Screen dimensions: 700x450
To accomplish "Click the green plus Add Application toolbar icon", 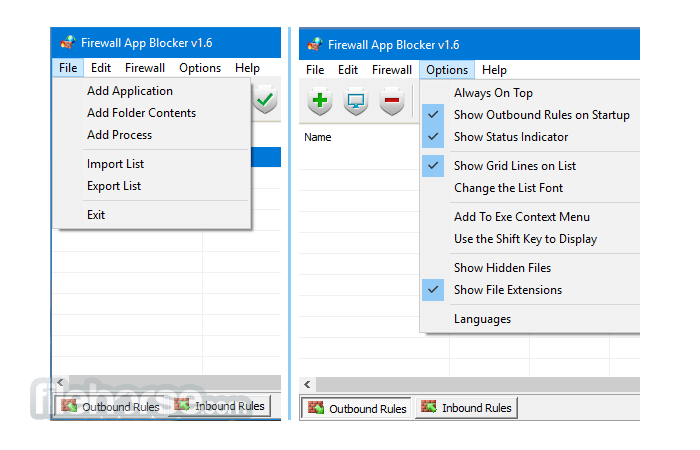I will click(320, 101).
